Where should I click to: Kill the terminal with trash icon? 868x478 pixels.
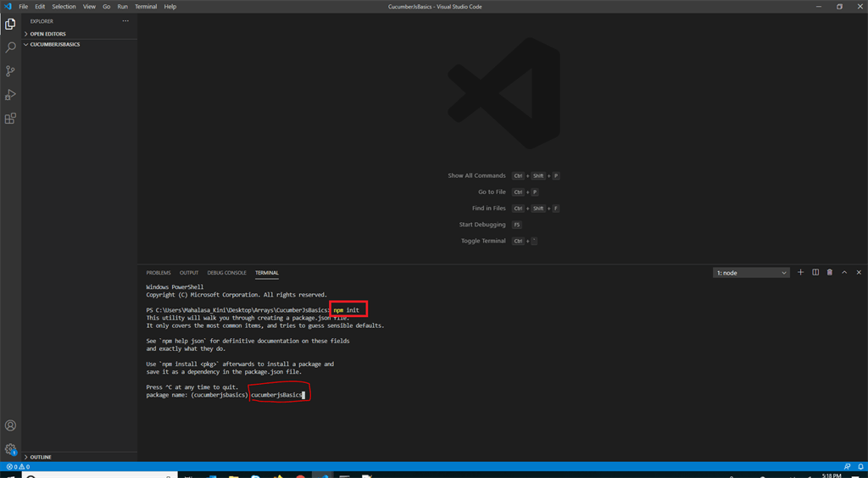point(829,272)
